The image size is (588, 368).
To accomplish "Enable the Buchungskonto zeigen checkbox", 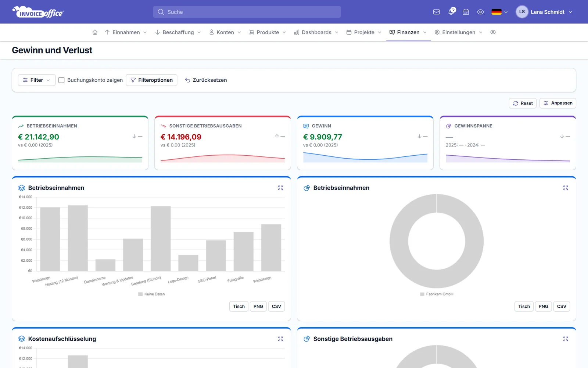I will coord(62,80).
